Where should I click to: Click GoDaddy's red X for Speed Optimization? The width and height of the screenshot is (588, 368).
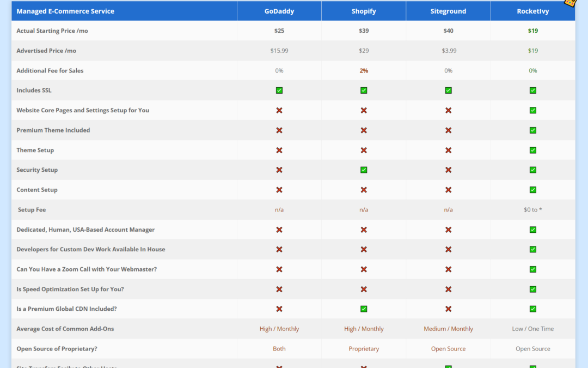279,289
